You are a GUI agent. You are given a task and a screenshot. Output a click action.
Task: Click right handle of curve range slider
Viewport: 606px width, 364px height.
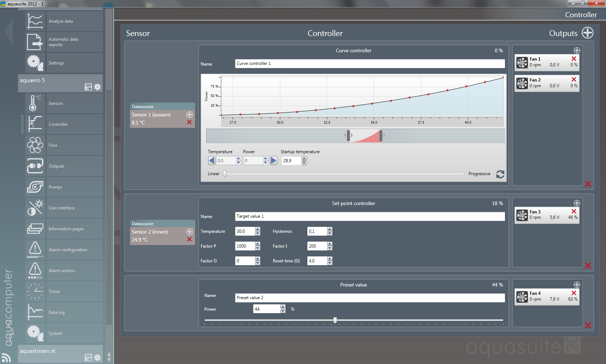[x=381, y=136]
